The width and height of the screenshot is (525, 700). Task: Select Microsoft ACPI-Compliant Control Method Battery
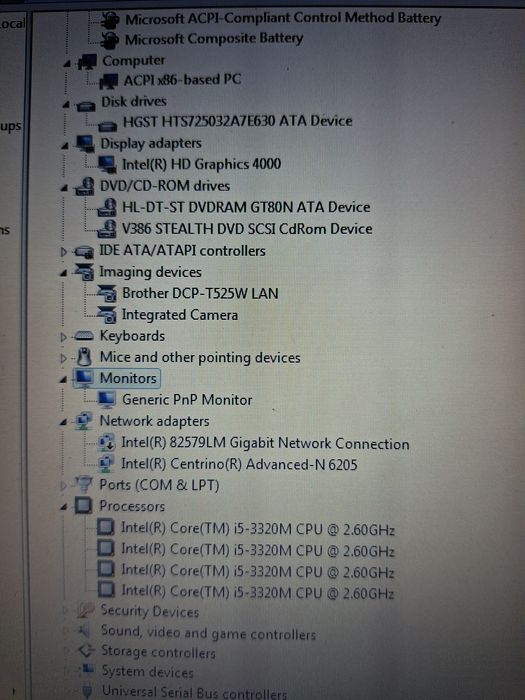283,19
